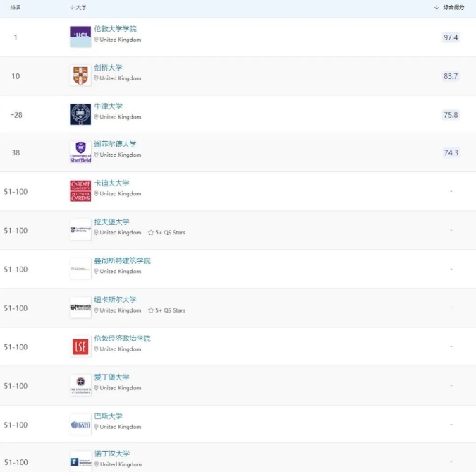Select the University of Sheffield logo

coord(80,152)
